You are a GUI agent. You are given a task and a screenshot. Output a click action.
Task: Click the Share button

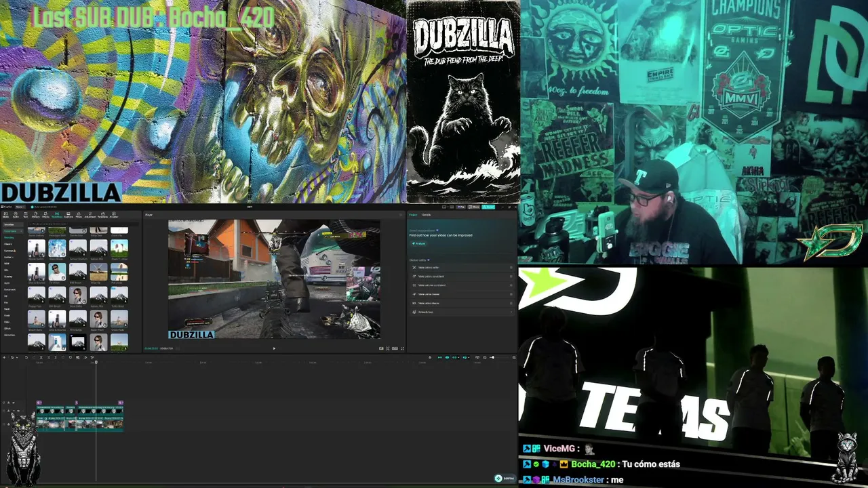475,207
